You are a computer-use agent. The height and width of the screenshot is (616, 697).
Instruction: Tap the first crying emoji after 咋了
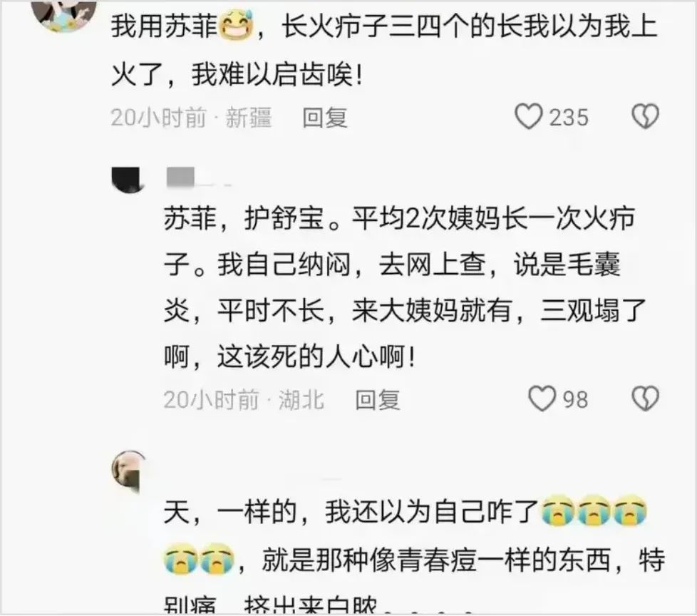(x=557, y=510)
